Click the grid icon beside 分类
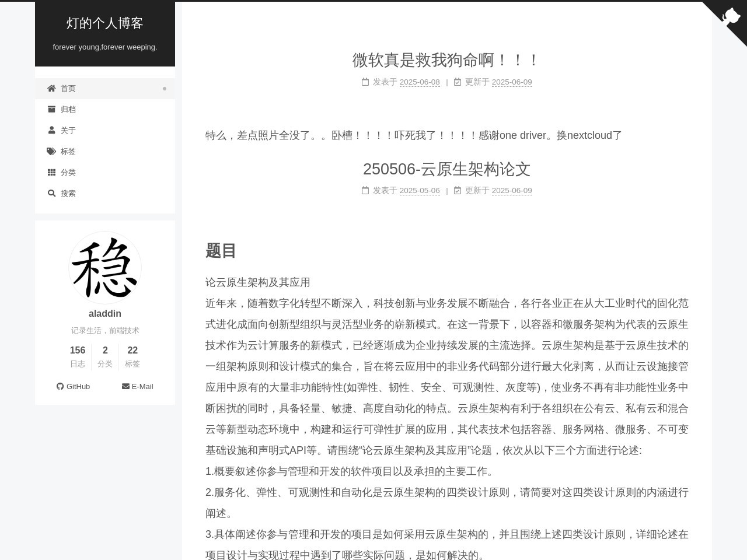This screenshot has width=747, height=560. (51, 172)
